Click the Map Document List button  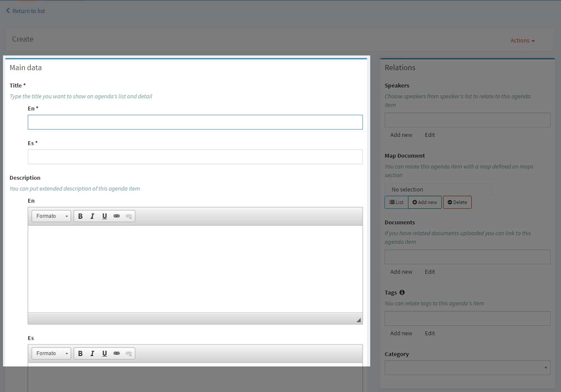tap(396, 202)
